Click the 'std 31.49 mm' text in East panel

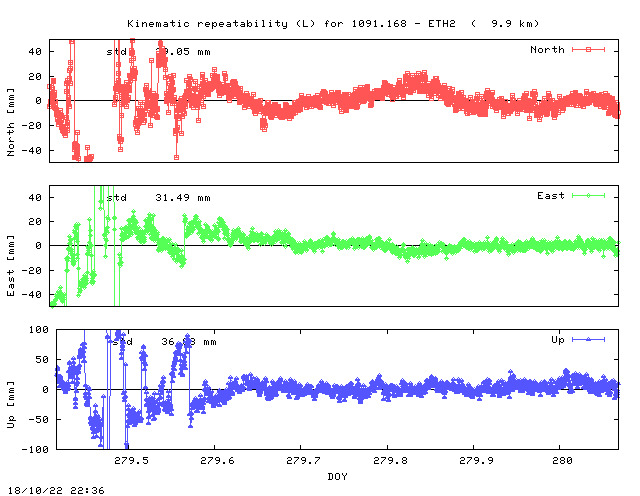coord(158,198)
